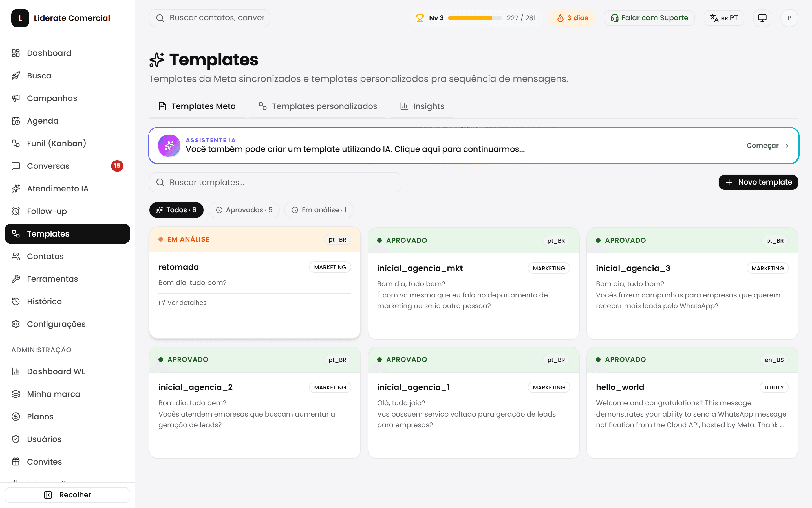Open Conversas chat icon
This screenshot has width=812, height=508.
point(16,166)
